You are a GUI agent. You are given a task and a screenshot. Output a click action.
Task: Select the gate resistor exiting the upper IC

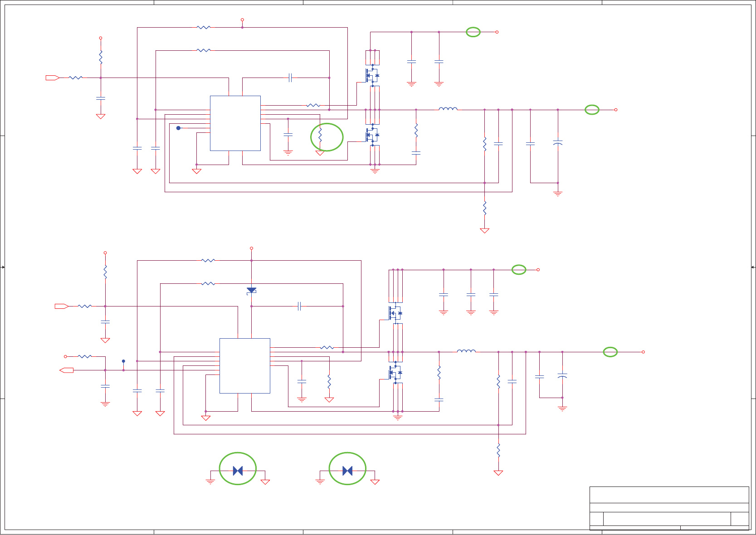coord(313,105)
